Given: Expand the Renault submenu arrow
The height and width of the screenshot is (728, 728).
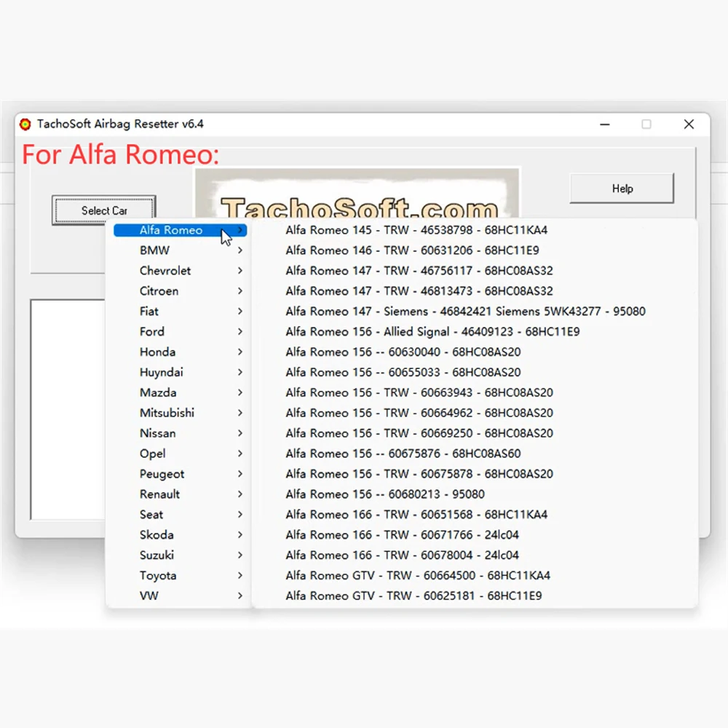Looking at the screenshot, I should coord(240,494).
